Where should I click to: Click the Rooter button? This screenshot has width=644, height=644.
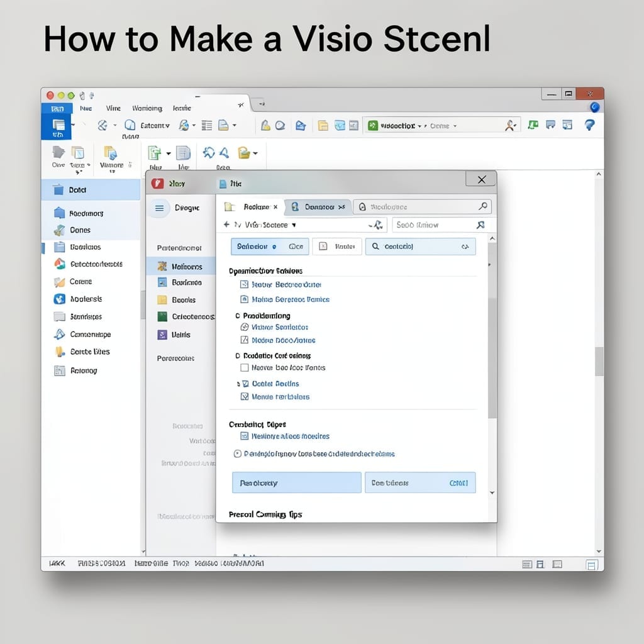[337, 247]
